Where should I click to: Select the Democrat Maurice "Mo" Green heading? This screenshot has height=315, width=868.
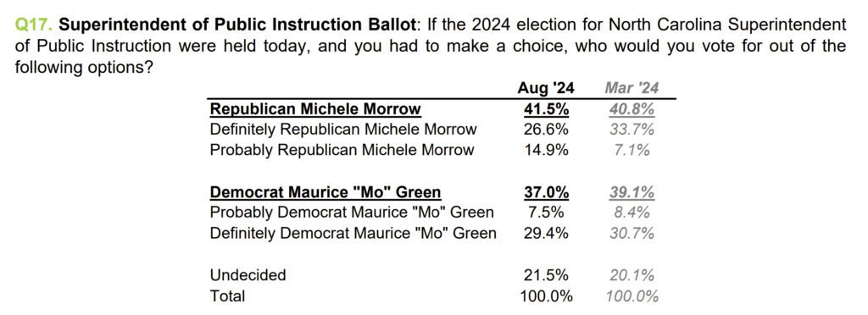coord(325,192)
